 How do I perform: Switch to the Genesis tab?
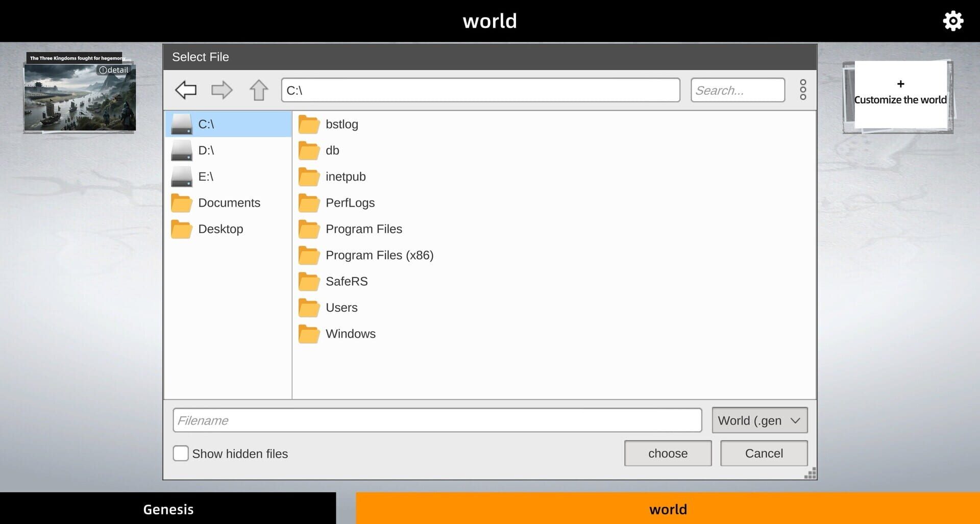pyautogui.click(x=168, y=509)
